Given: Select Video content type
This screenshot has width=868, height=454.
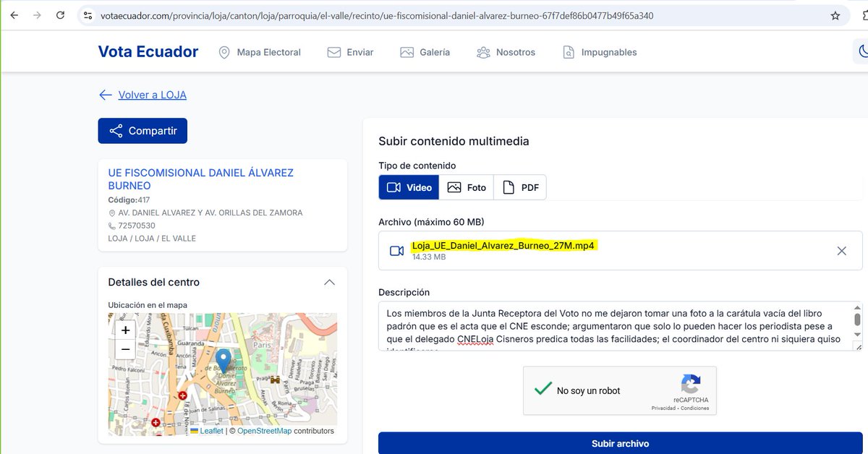Looking at the screenshot, I should click(409, 187).
